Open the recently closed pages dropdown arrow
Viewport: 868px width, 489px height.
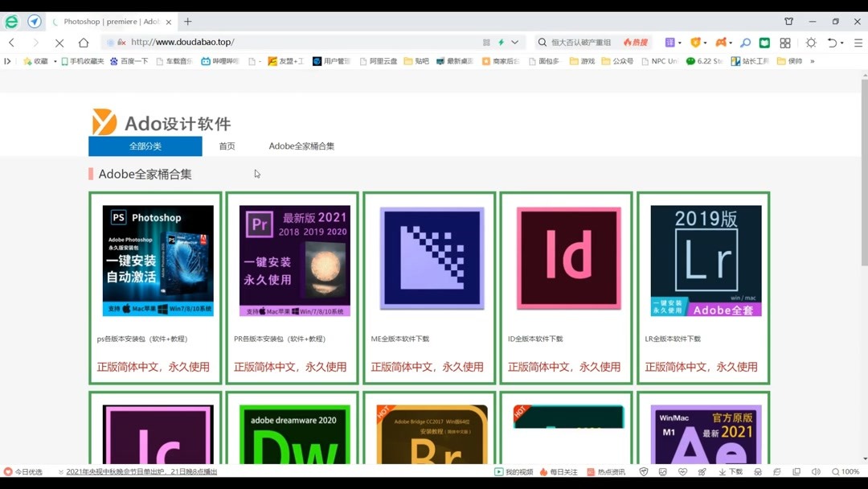tap(841, 42)
